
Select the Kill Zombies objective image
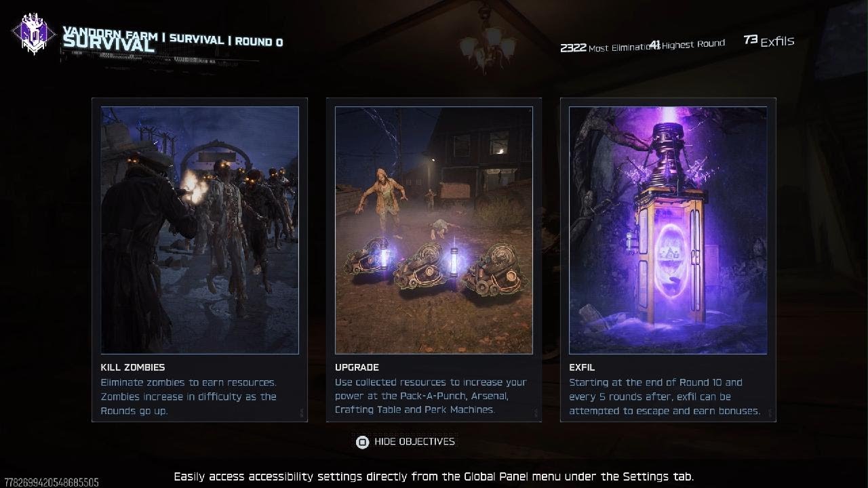click(x=199, y=230)
